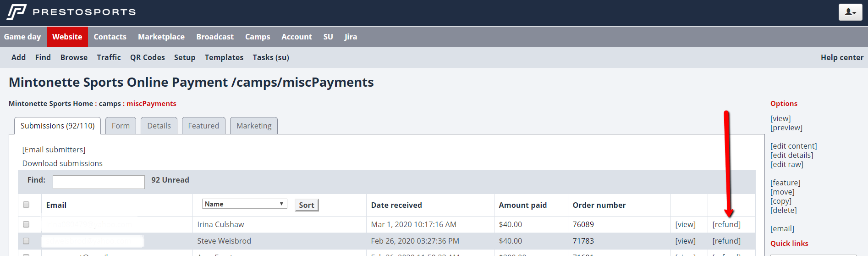
Task: Click the 92 Unread label
Action: click(170, 180)
